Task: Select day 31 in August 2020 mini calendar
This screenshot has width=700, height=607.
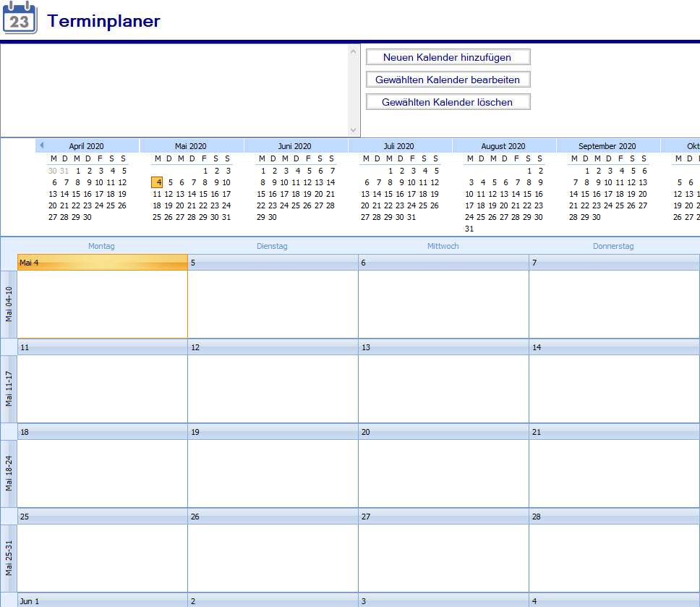Action: (469, 229)
